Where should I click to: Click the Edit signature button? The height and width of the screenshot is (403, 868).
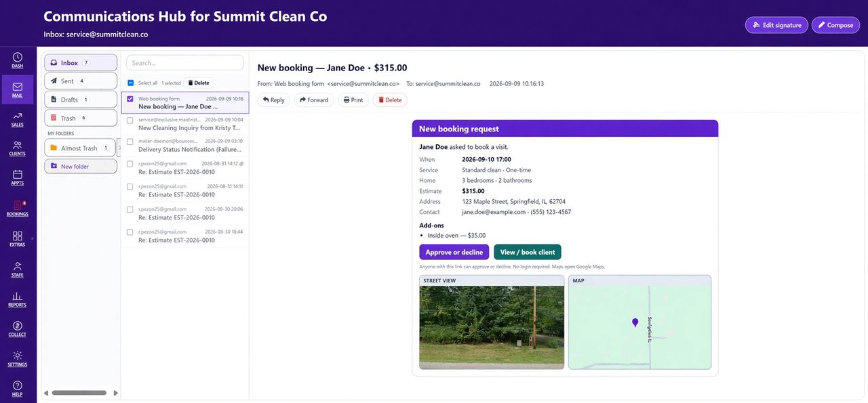click(776, 25)
